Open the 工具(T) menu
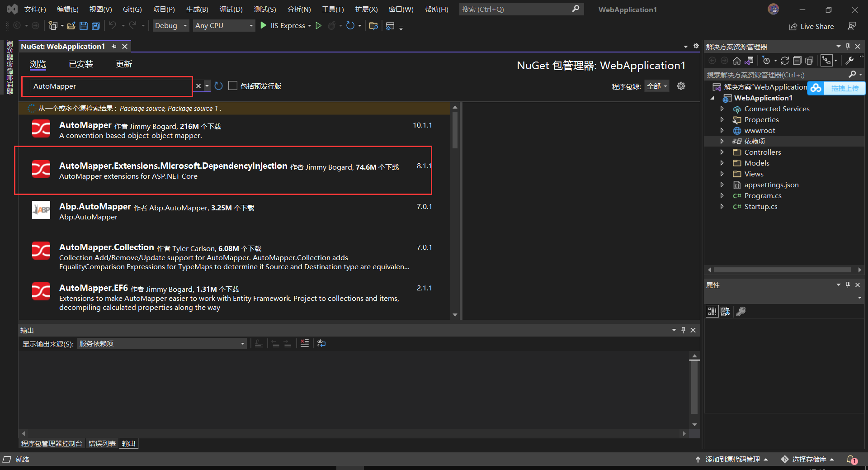868x470 pixels. (333, 9)
